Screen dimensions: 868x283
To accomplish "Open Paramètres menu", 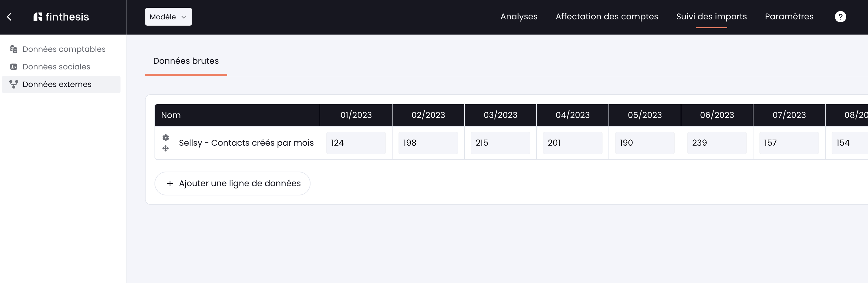I will (x=789, y=17).
